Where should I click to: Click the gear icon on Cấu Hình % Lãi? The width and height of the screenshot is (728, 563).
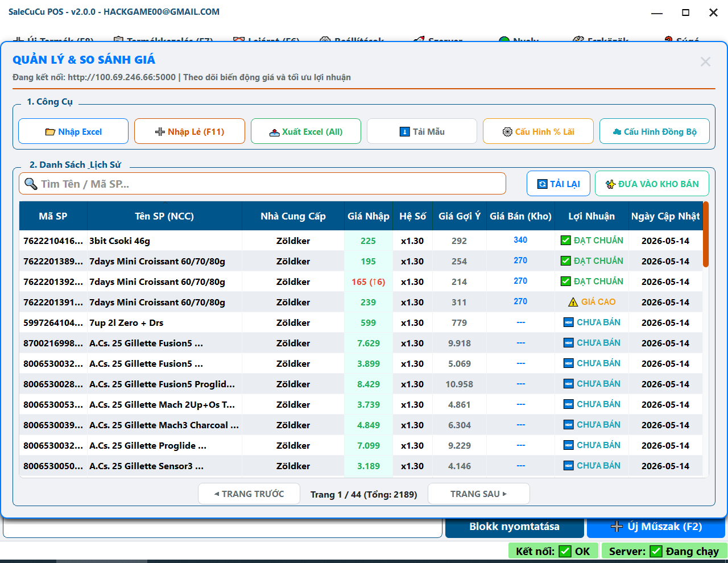pyautogui.click(x=507, y=132)
